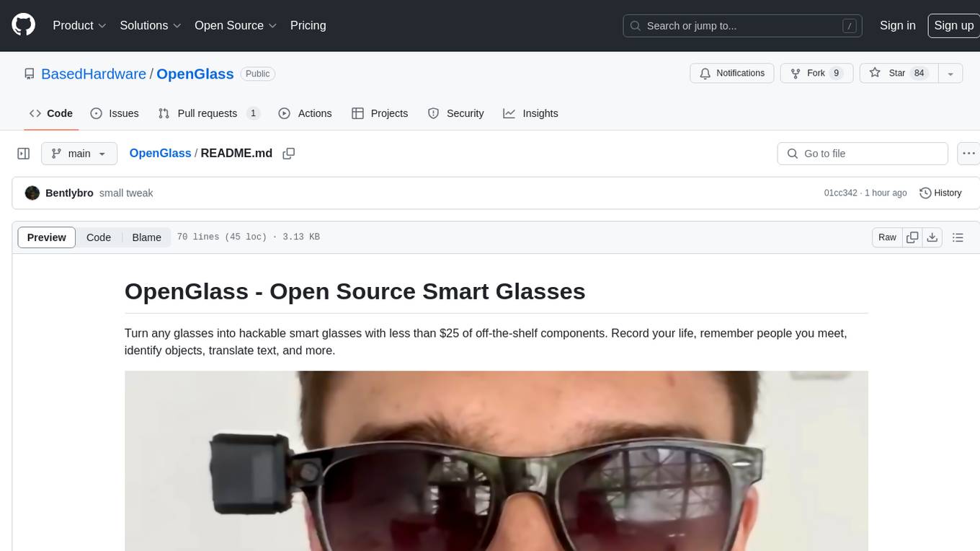
Task: Copy raw file contents
Action: (x=912, y=237)
